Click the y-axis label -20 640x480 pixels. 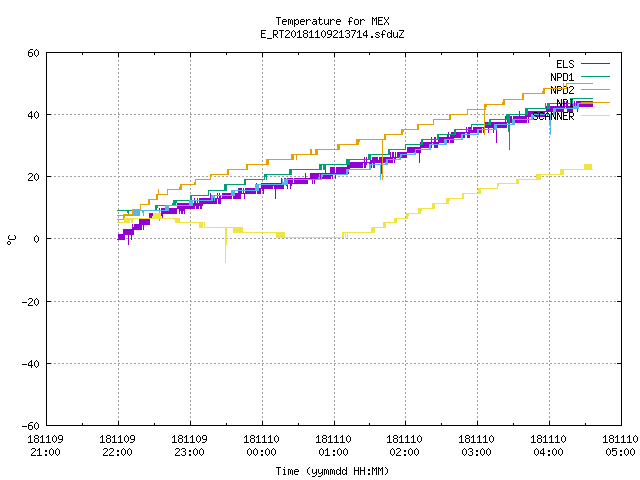[x=31, y=302]
